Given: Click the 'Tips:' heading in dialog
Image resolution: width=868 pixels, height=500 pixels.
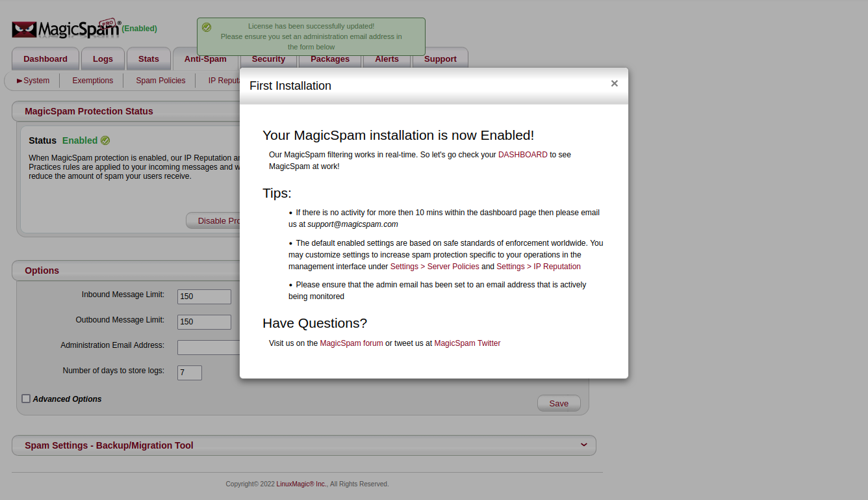Looking at the screenshot, I should coord(277,193).
